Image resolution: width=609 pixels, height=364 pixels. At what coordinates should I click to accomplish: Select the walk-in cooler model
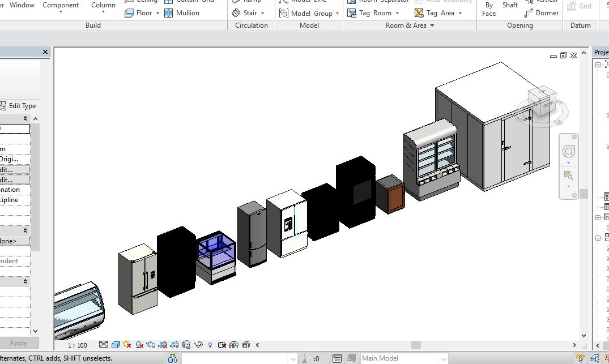coord(492,126)
